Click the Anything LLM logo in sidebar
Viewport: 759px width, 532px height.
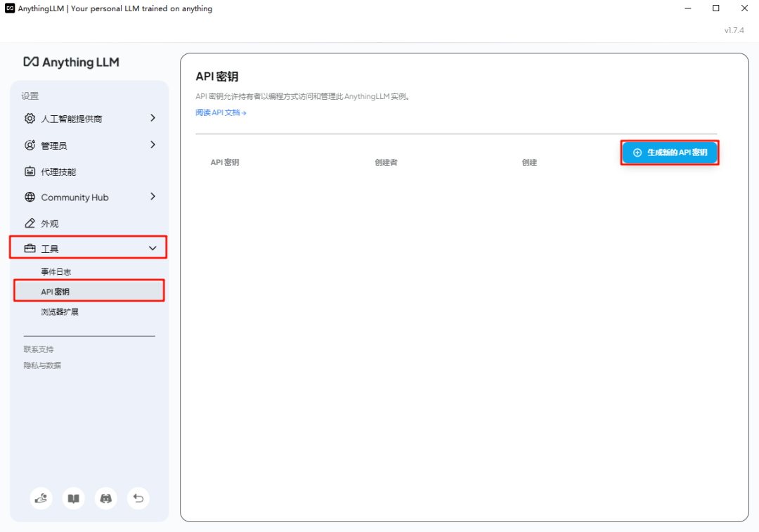point(71,62)
